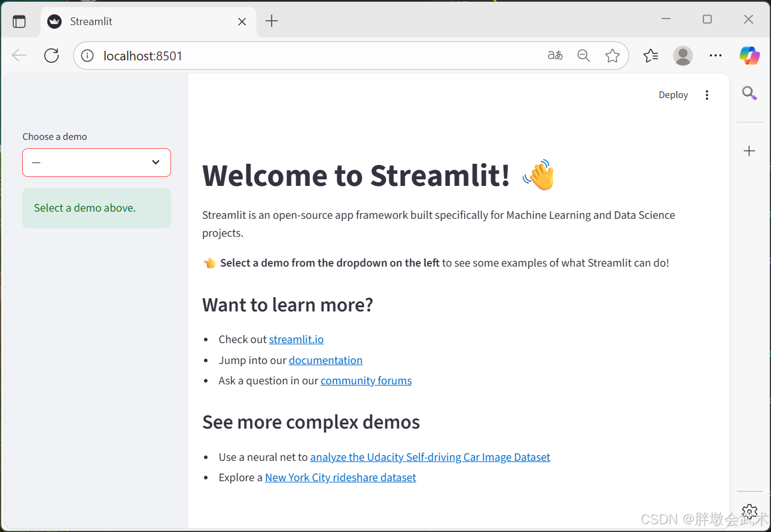Open the Choose a demo dropdown
The width and height of the screenshot is (771, 532).
[x=96, y=162]
